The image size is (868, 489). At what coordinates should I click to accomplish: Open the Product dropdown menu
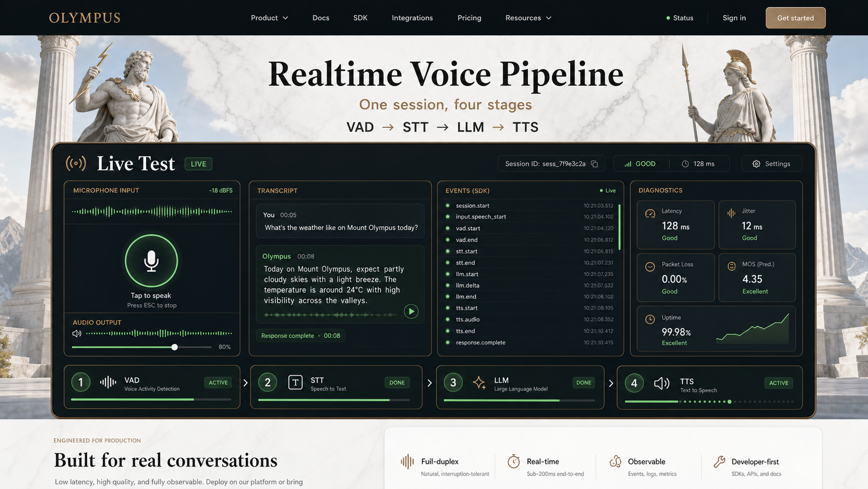[x=269, y=18]
